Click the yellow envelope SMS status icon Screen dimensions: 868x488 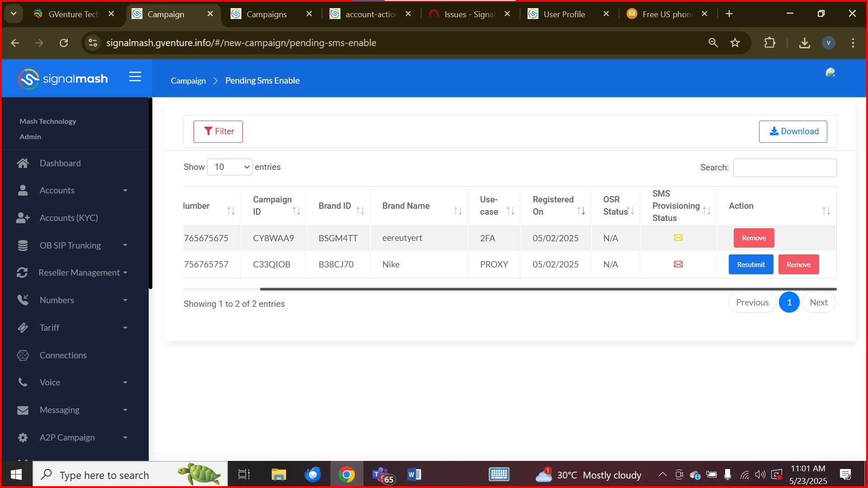(678, 238)
